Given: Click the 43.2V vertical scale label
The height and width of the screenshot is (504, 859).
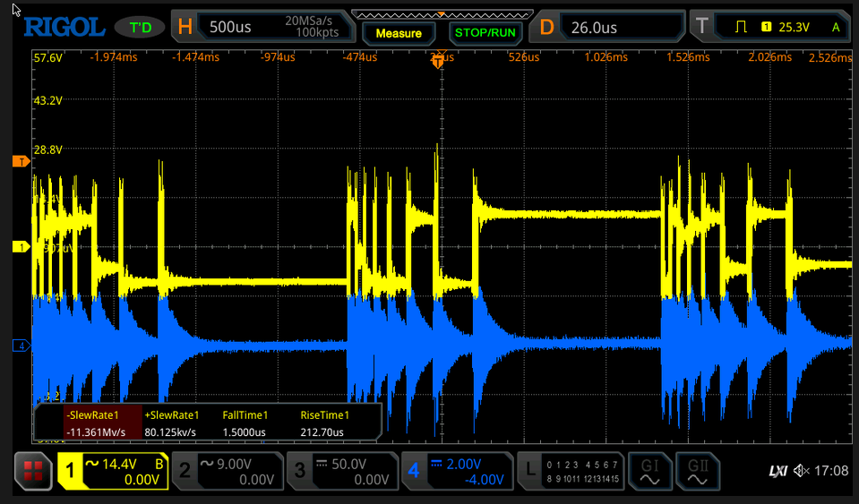Looking at the screenshot, I should tap(48, 100).
